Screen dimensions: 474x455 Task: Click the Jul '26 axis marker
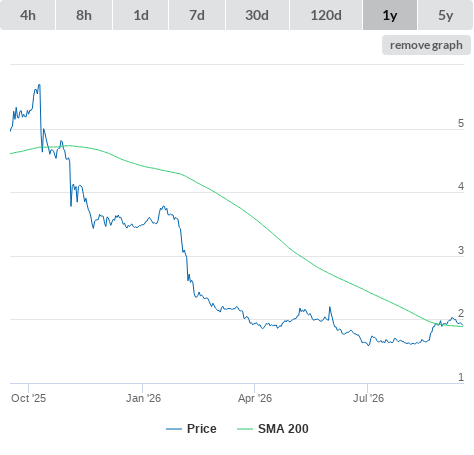click(368, 398)
